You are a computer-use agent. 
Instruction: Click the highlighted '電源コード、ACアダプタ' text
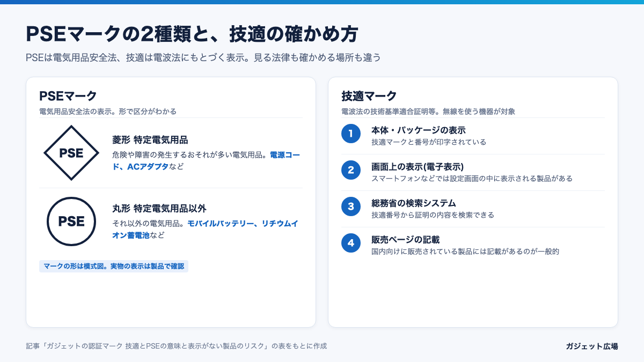[206, 160]
